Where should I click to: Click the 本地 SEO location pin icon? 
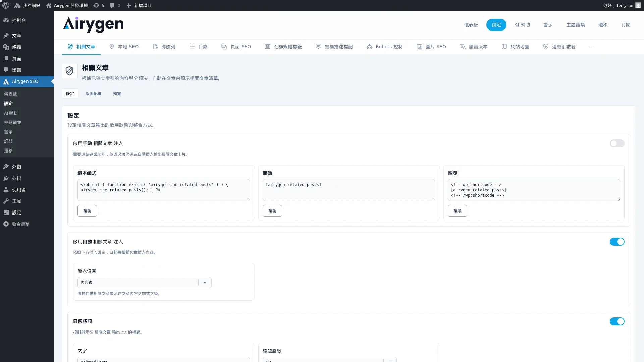[x=112, y=47]
